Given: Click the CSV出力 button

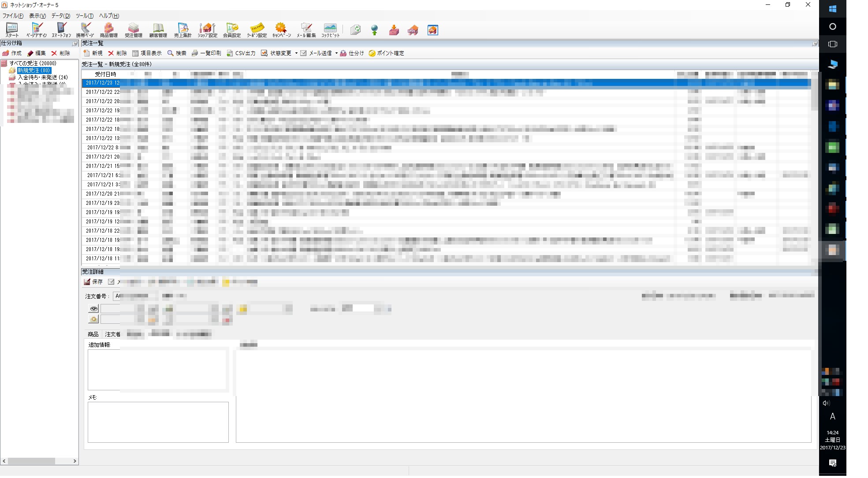Looking at the screenshot, I should pyautogui.click(x=241, y=53).
